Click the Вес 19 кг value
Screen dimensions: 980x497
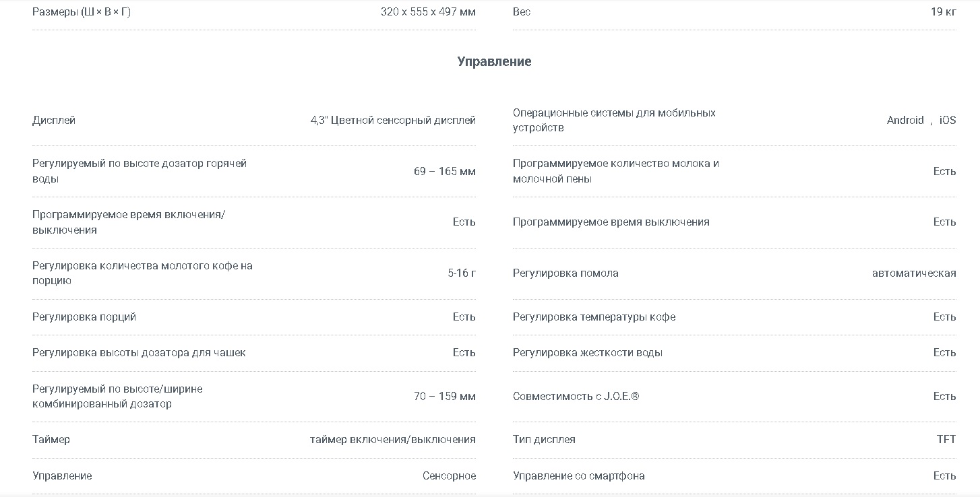point(943,11)
